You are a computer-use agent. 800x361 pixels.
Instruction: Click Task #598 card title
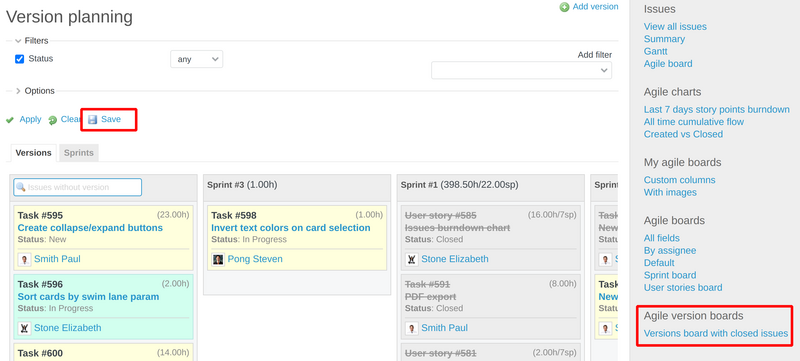coord(234,215)
